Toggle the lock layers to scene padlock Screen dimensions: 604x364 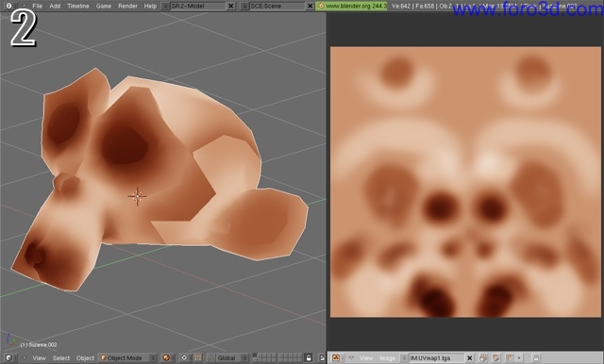pyautogui.click(x=309, y=357)
